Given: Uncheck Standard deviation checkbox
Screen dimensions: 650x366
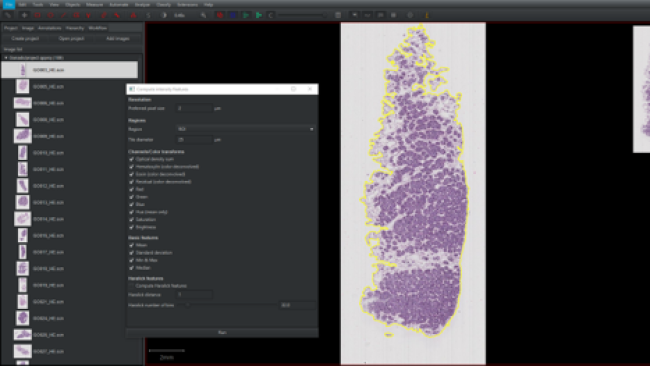Looking at the screenshot, I should coord(131,252).
